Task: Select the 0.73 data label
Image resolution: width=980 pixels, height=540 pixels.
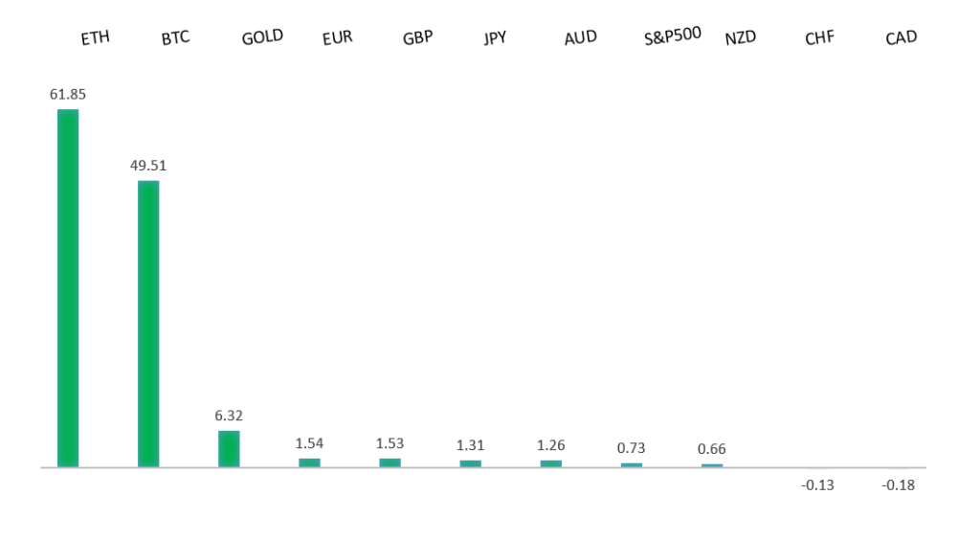Action: click(631, 448)
